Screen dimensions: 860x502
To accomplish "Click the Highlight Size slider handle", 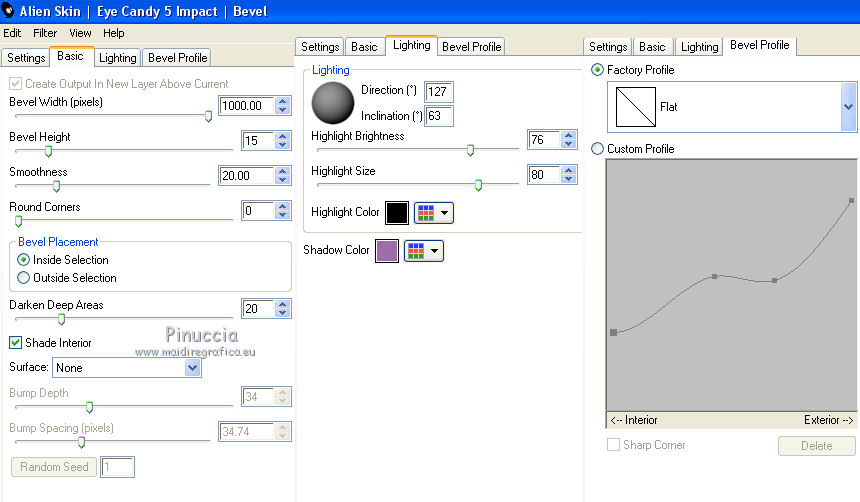I will [x=479, y=185].
